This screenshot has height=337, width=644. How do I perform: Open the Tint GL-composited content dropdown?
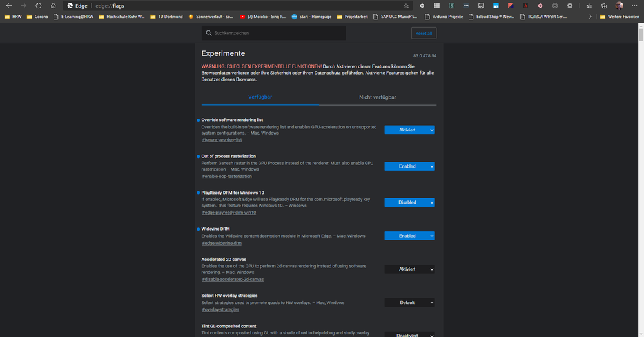[x=409, y=334]
